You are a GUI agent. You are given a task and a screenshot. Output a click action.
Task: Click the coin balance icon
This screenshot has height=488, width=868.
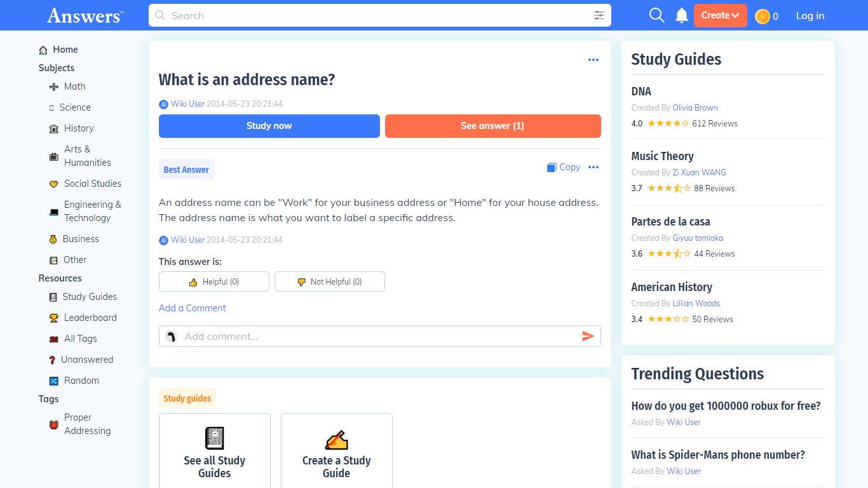click(x=763, y=16)
